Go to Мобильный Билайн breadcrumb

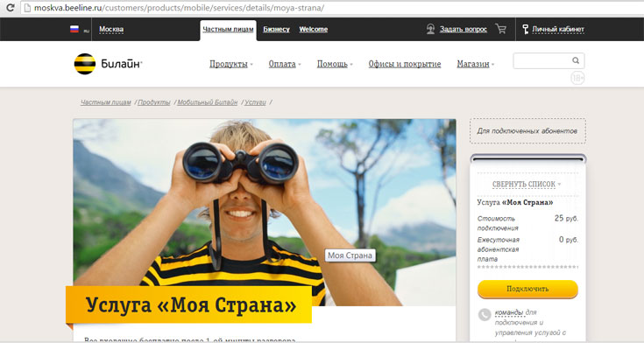click(x=208, y=102)
